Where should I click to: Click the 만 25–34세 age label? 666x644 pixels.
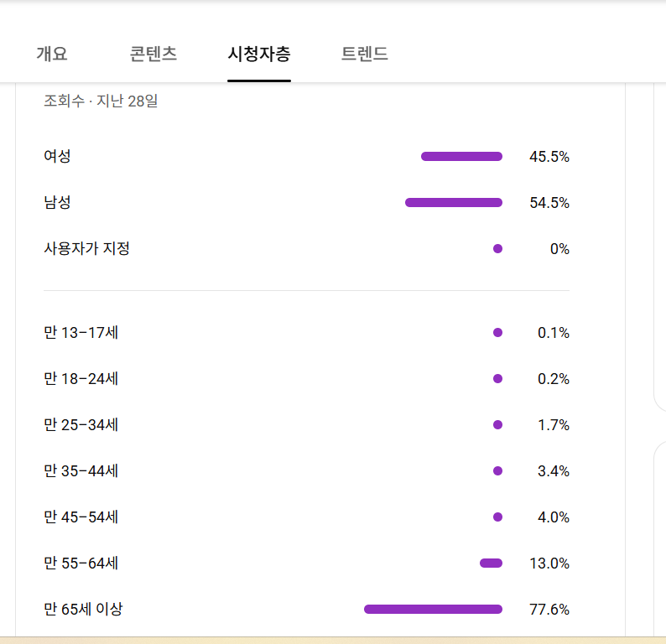pos(81,425)
